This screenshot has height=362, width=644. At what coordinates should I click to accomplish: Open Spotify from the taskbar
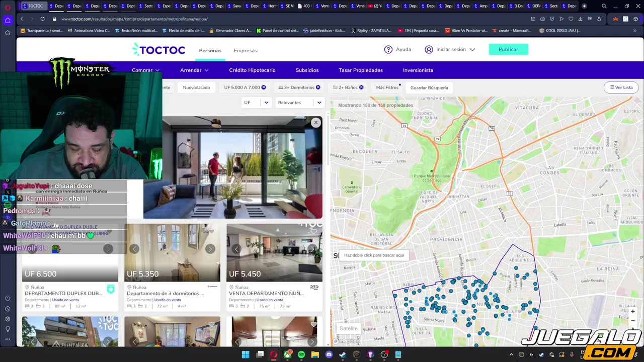[301, 355]
